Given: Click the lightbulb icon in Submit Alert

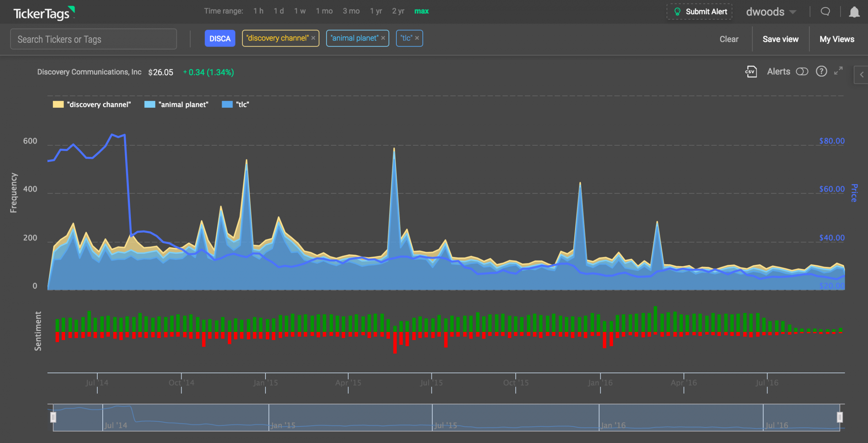Looking at the screenshot, I should [677, 12].
